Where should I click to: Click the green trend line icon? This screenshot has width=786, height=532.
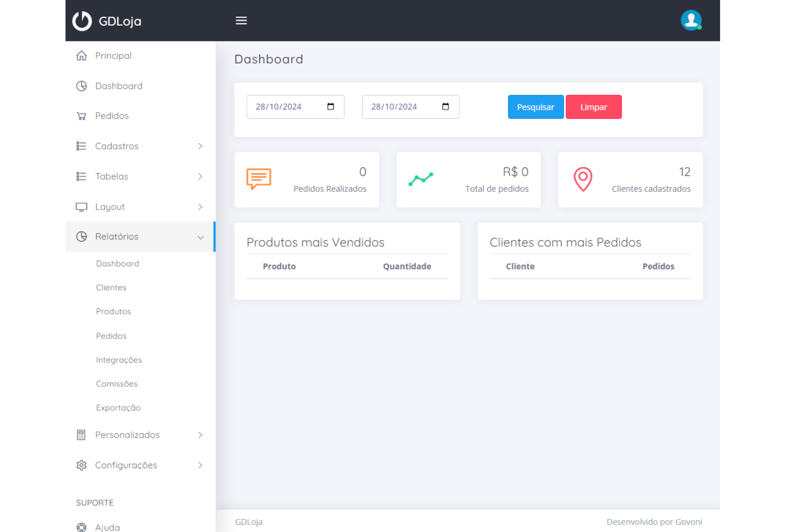tap(421, 179)
